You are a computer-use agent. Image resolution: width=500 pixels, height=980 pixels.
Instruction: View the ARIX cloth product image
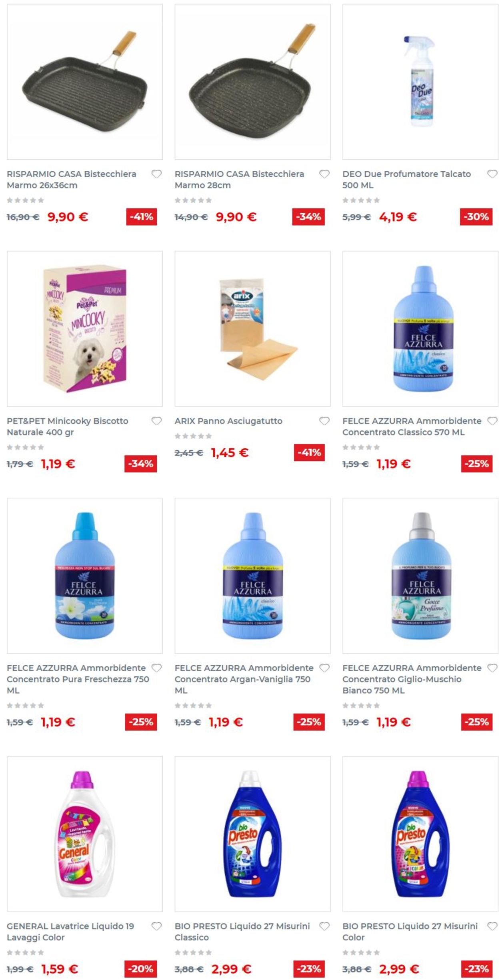pyautogui.click(x=252, y=329)
